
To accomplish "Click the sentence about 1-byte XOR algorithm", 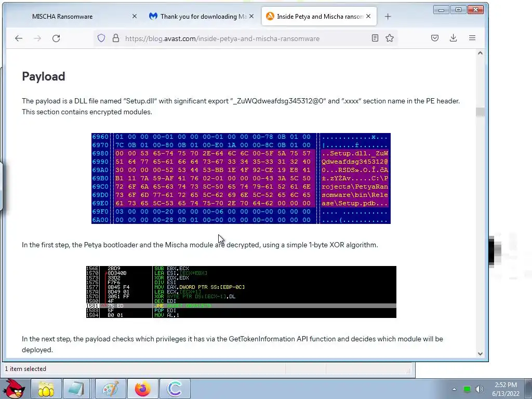I will coord(200,245).
